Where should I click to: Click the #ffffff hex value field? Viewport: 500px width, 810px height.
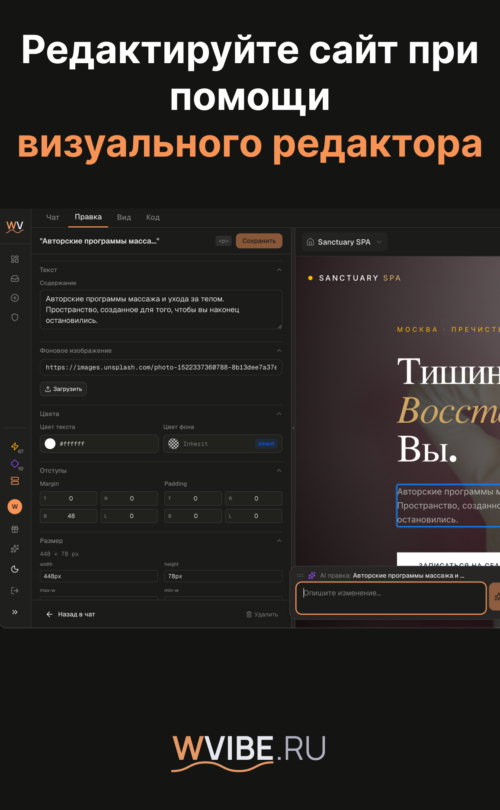tap(99, 444)
